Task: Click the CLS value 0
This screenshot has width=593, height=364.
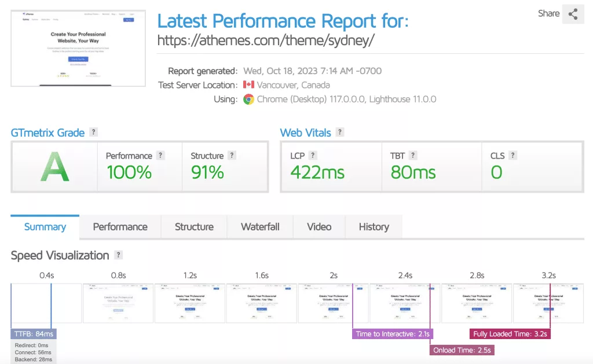Action: tap(496, 172)
